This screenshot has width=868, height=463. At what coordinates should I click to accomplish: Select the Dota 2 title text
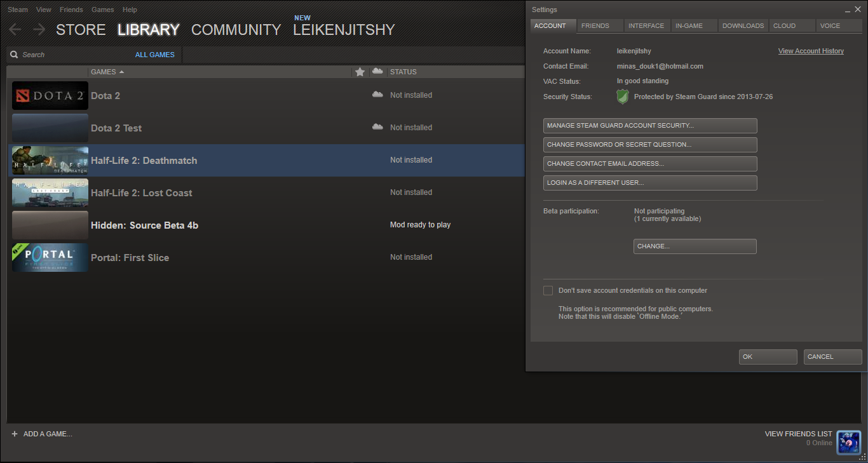pyautogui.click(x=105, y=95)
